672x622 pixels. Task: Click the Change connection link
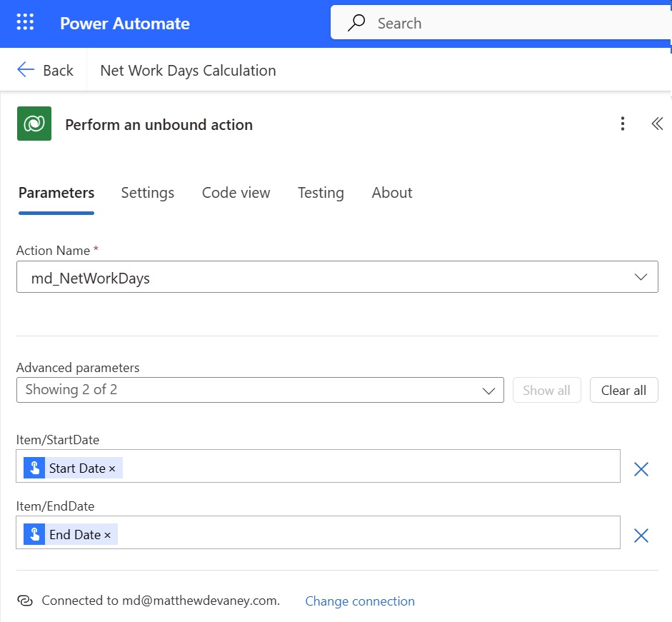(360, 601)
